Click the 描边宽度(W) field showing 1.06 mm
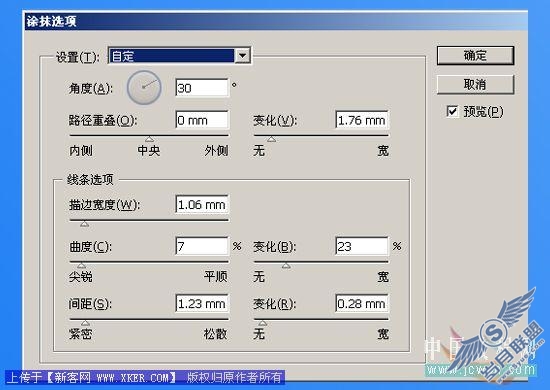The width and height of the screenshot is (550, 390). pos(202,204)
